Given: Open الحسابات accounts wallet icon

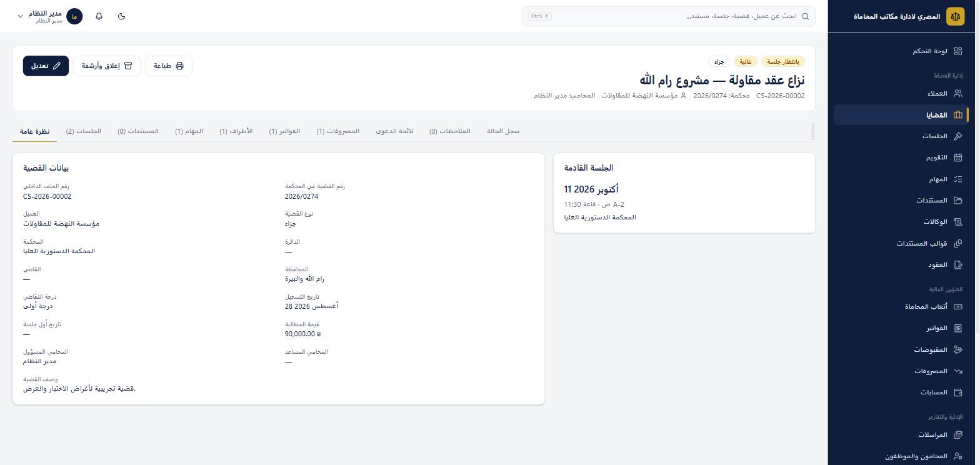Looking at the screenshot, I should (958, 392).
